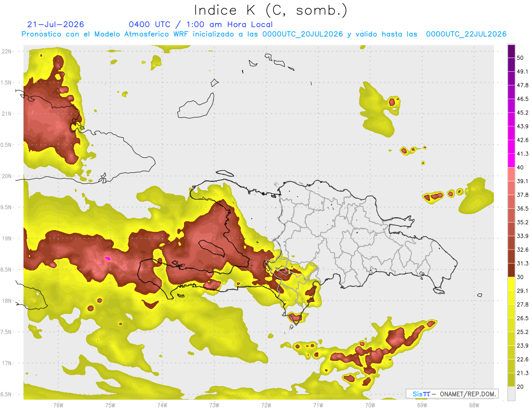This screenshot has width=532, height=411.
Task: Click the '20N' latitude label
Action: click(7, 176)
